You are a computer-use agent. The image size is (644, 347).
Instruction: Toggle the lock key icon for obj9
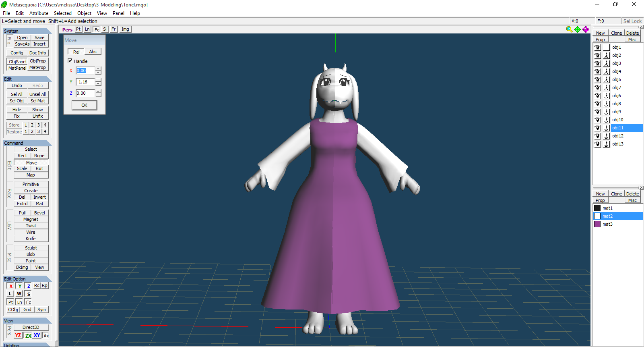tap(607, 112)
